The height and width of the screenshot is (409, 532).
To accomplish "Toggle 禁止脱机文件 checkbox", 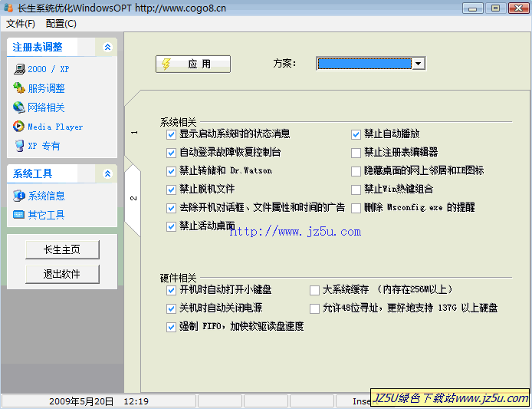I will [x=171, y=190].
